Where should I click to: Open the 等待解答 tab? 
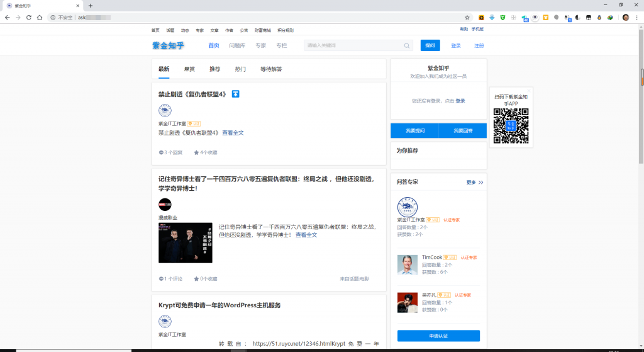click(x=271, y=69)
